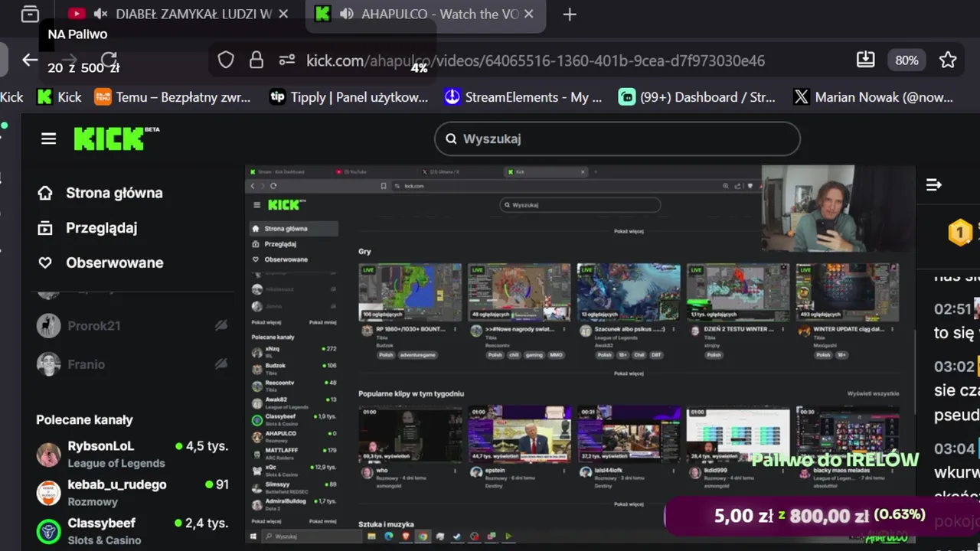The image size is (980, 551).
Task: Mute the AHAPULCO Kick tab audio
Action: tap(346, 14)
